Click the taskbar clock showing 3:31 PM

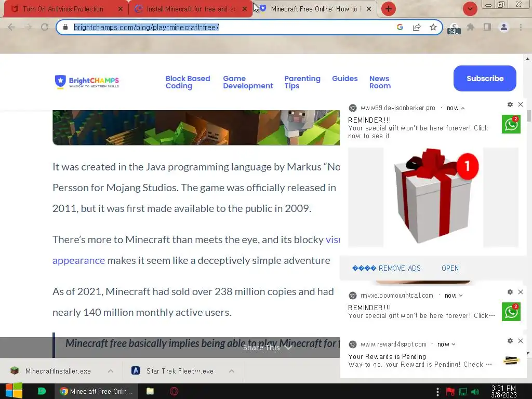click(x=504, y=391)
